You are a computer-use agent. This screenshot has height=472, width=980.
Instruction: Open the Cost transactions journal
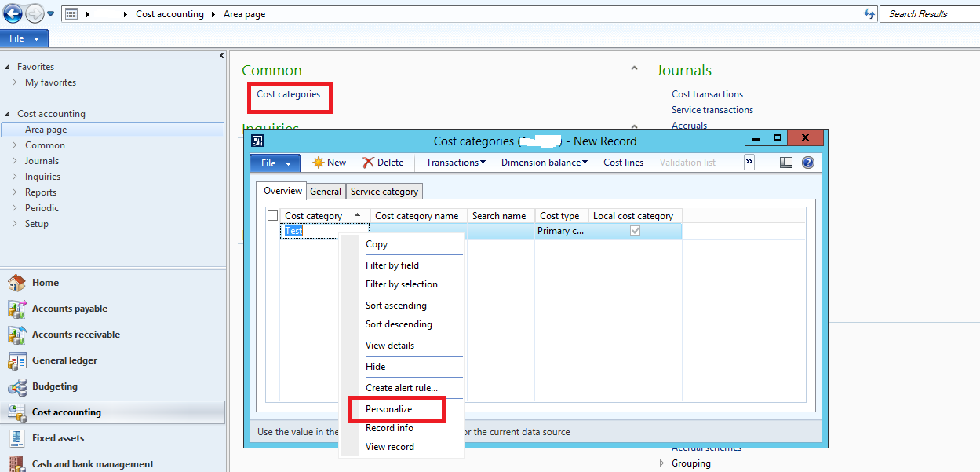[x=707, y=93]
